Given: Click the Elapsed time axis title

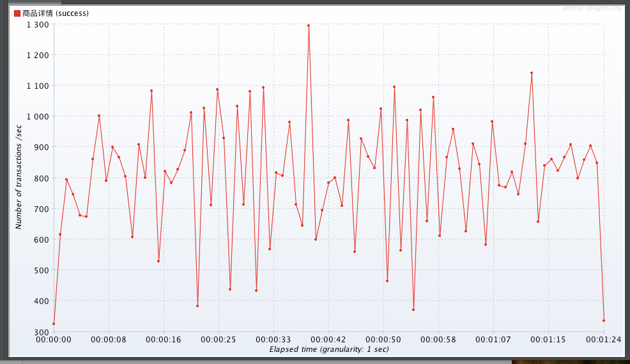Looking at the screenshot, I should 329,349.
